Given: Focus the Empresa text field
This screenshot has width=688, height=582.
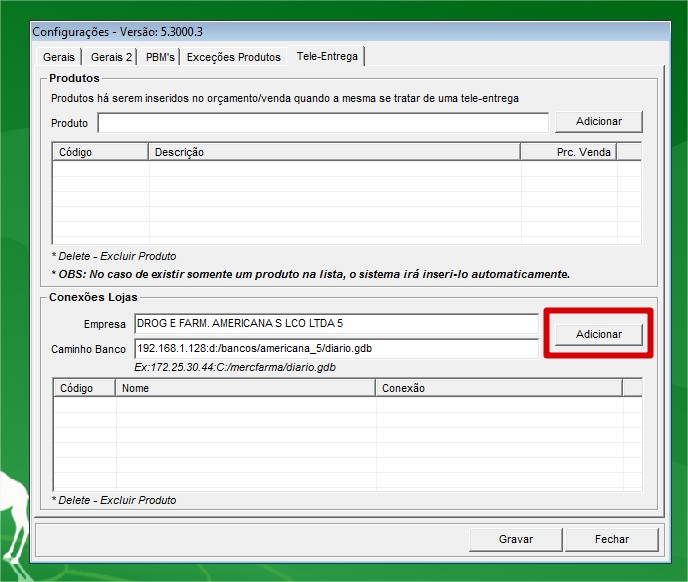Looking at the screenshot, I should pyautogui.click(x=336, y=324).
